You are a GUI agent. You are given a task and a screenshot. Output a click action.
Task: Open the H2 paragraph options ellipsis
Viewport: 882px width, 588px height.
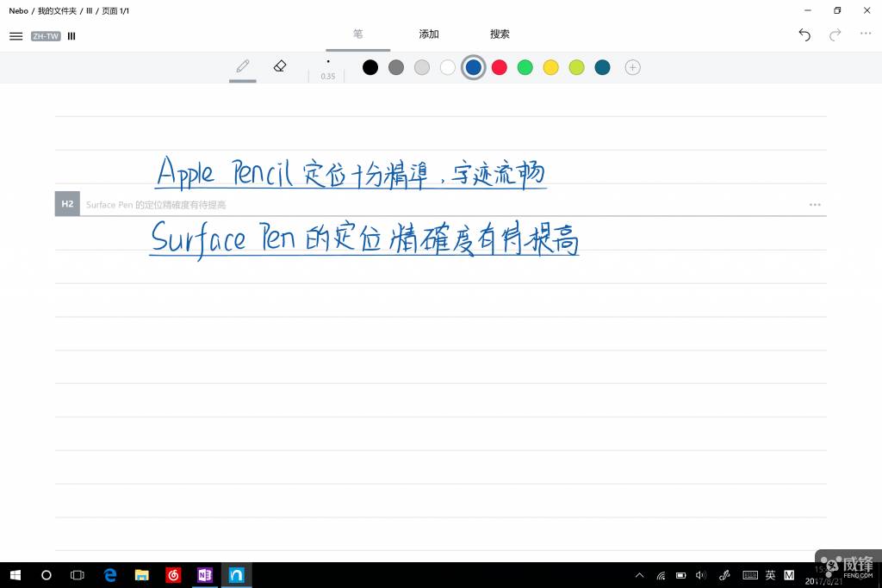click(x=815, y=205)
